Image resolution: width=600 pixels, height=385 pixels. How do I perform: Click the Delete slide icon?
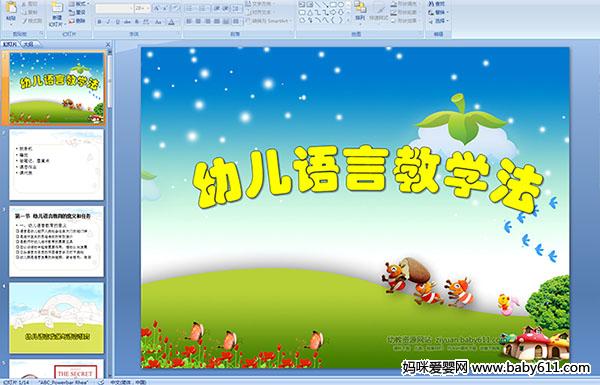click(77, 21)
